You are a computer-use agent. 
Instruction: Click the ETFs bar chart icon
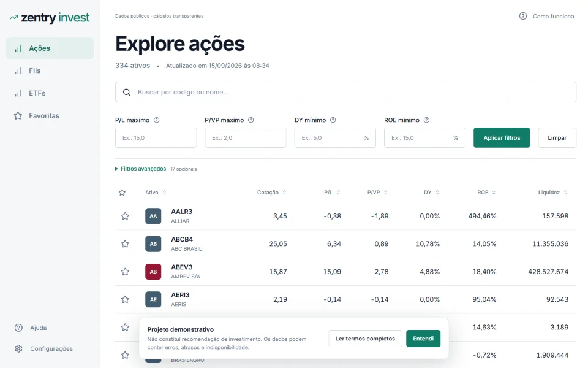click(x=18, y=93)
